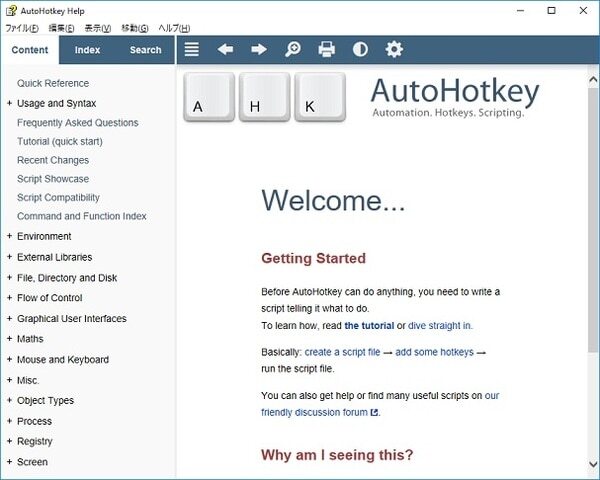Select Frequently Asked Questions in contents
Screen dimensions: 600x480
78,122
